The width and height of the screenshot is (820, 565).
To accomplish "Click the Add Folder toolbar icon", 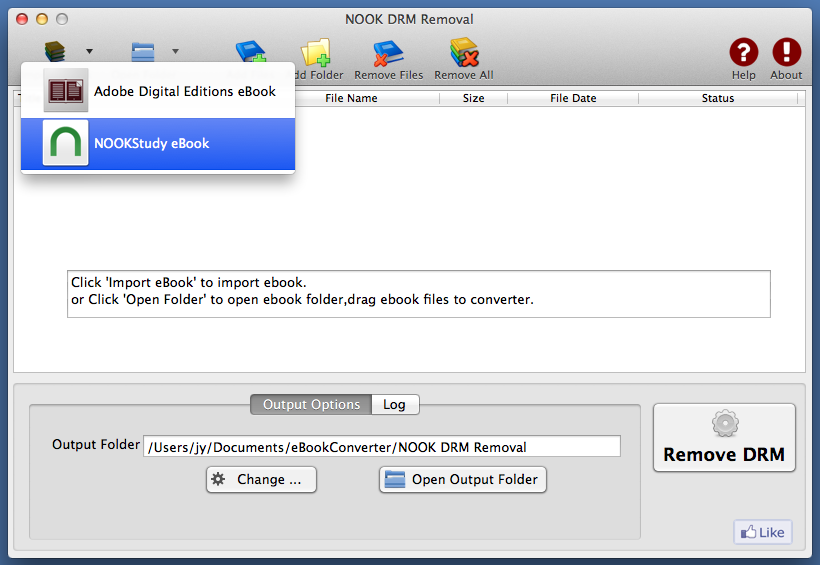I will click(316, 53).
